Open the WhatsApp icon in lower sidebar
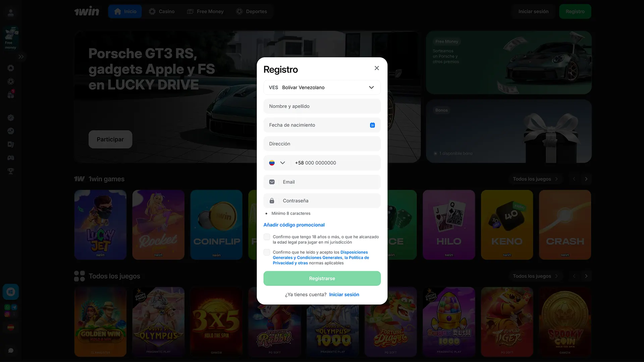This screenshot has width=644, height=362. (7, 307)
